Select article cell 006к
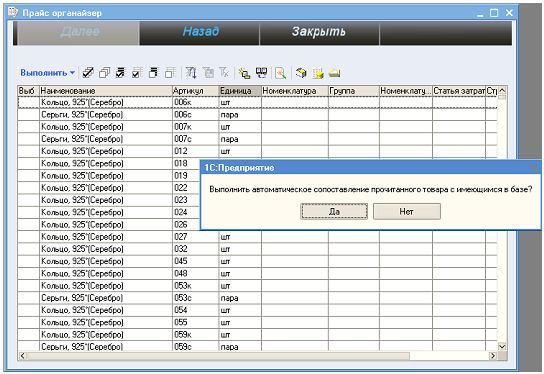The width and height of the screenshot is (544, 374). tap(196, 102)
